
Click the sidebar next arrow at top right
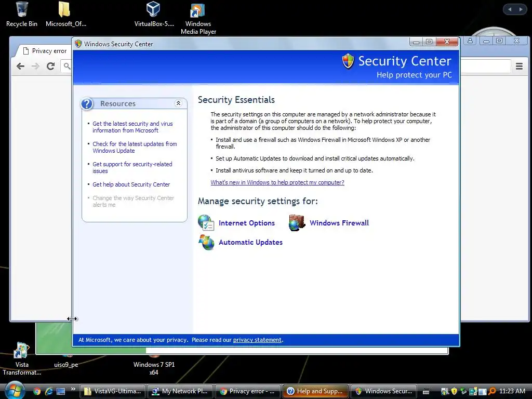click(x=521, y=9)
